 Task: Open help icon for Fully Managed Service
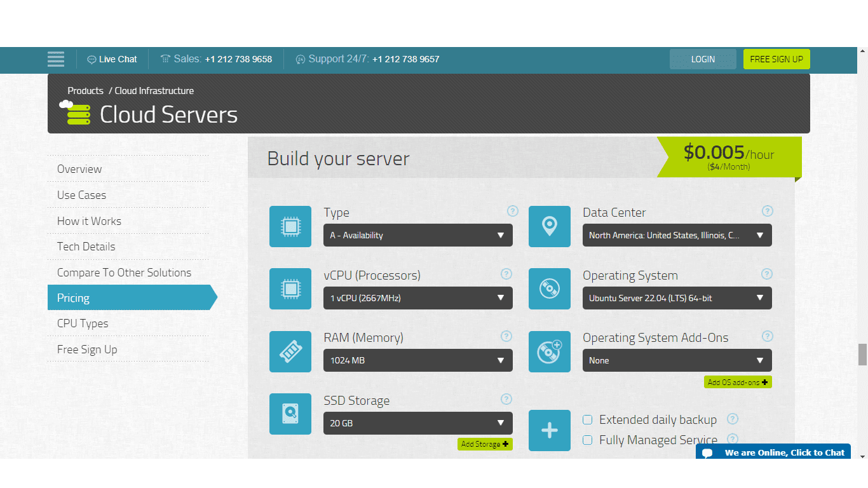733,438
